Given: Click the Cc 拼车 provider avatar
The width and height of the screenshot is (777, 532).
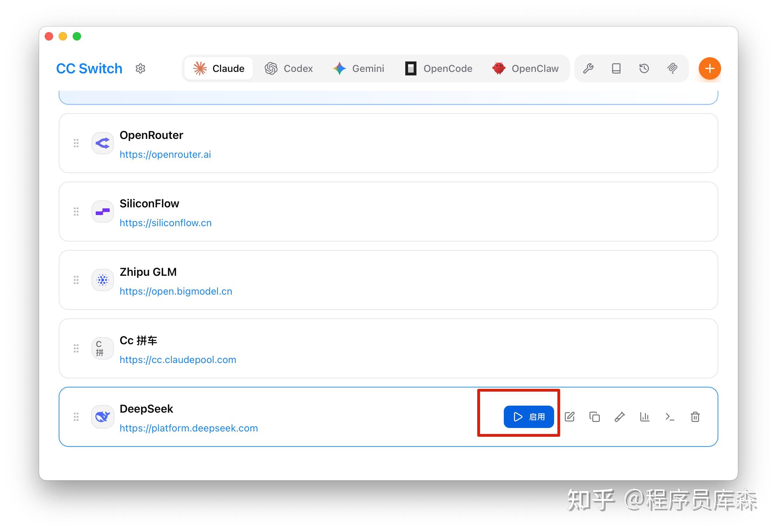Looking at the screenshot, I should pos(103,348).
